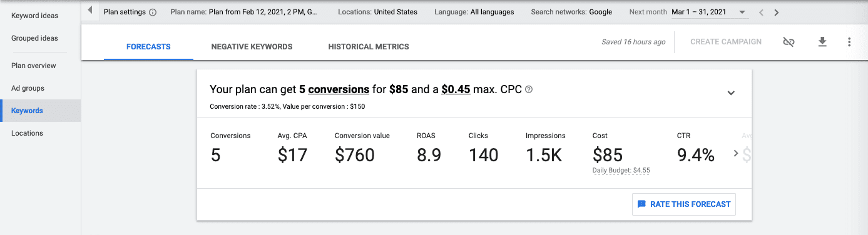Click the Conversion value $760

pos(355,155)
